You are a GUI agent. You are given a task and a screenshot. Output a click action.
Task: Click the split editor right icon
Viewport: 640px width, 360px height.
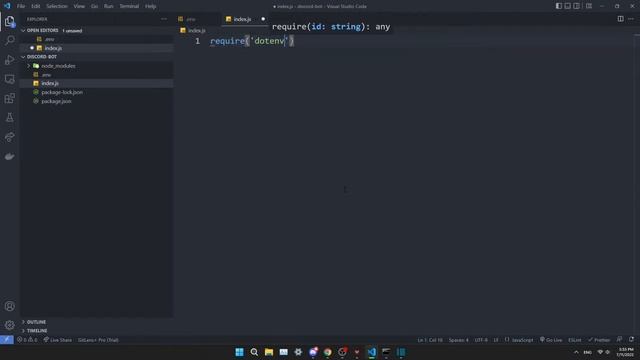pyautogui.click(x=620, y=19)
